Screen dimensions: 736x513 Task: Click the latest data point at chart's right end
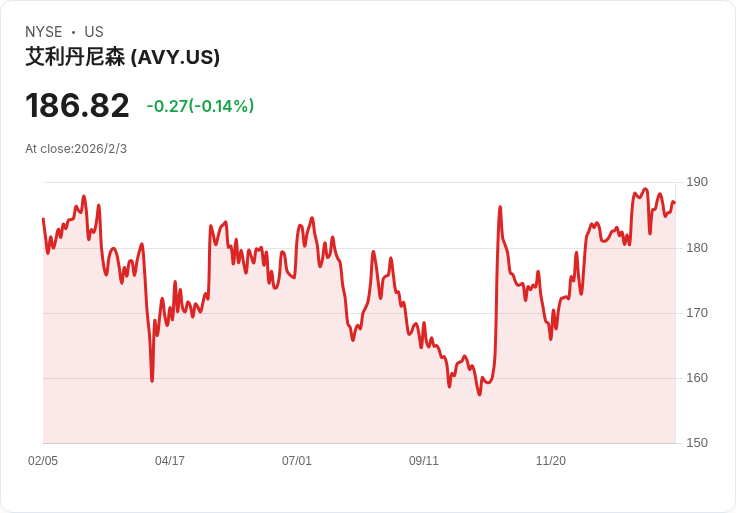point(675,203)
